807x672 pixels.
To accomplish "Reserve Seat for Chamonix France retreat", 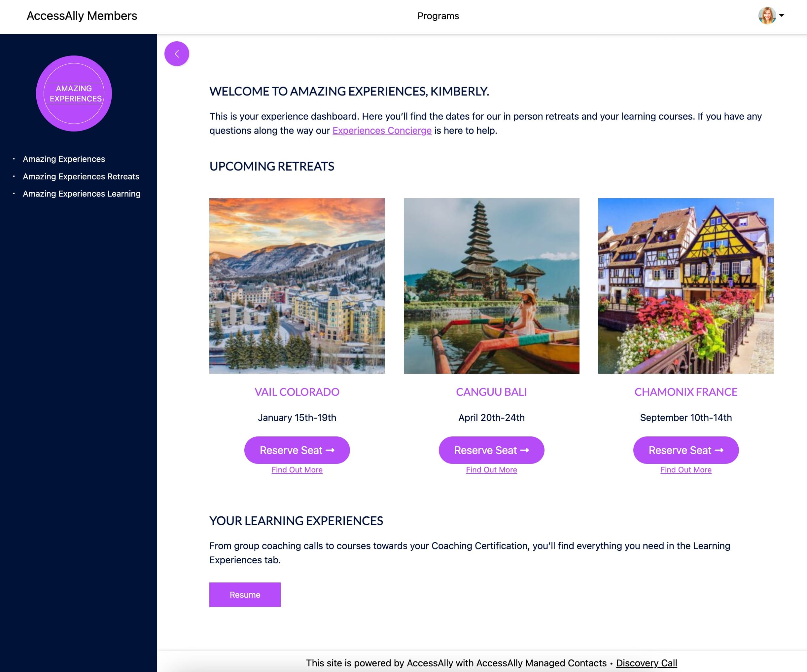I will pos(685,450).
